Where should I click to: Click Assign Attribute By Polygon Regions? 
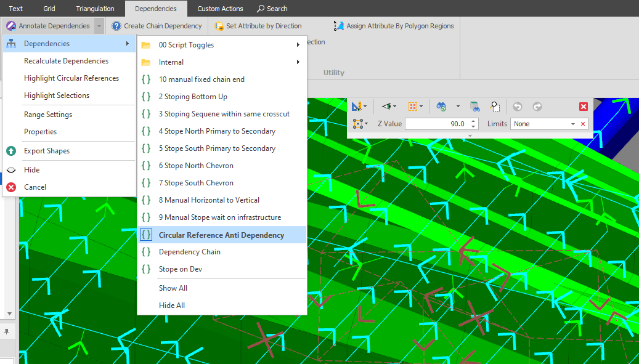(x=394, y=26)
